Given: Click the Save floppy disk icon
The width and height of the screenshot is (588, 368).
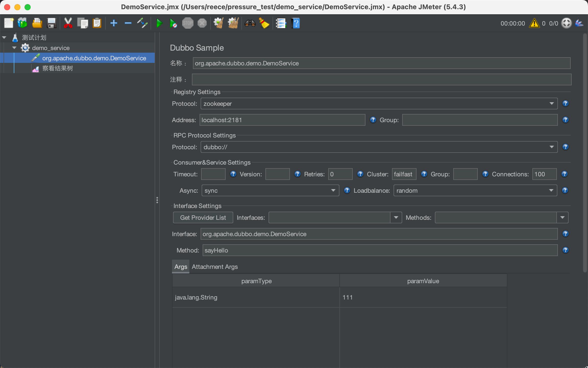Looking at the screenshot, I should point(52,23).
